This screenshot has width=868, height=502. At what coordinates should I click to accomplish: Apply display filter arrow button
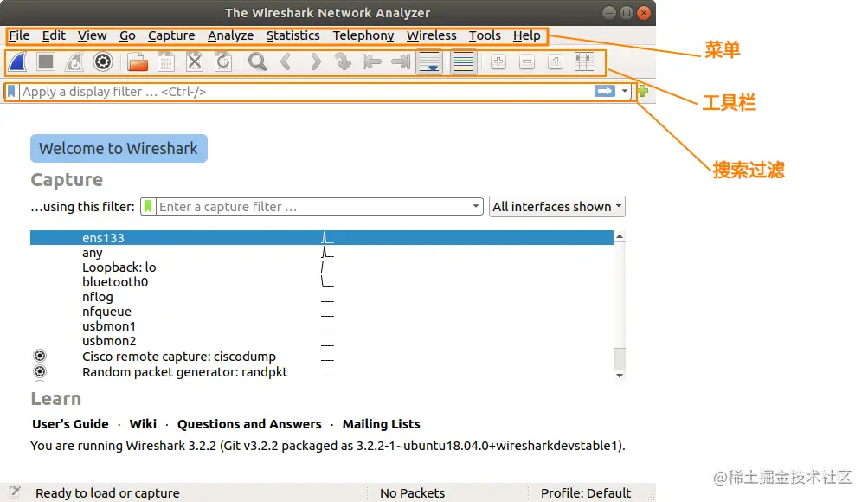[x=605, y=92]
